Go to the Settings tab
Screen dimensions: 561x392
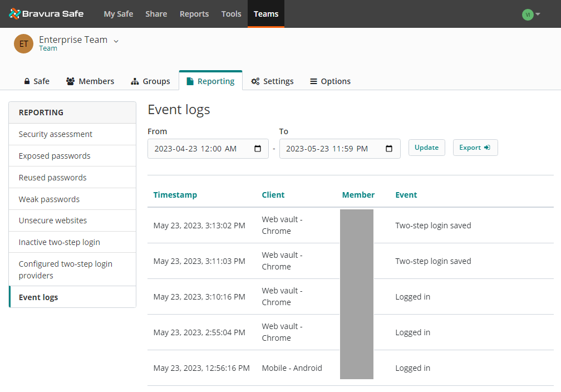click(272, 81)
